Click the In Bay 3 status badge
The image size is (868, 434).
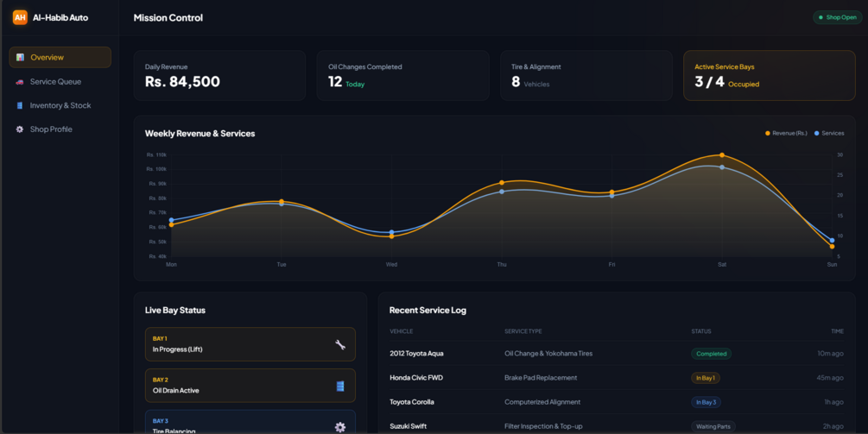pos(706,402)
